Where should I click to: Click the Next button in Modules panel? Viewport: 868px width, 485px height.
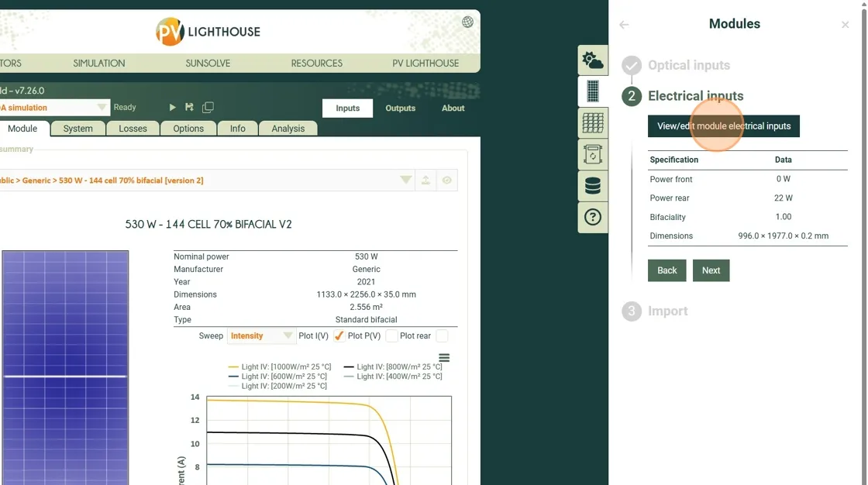711,270
